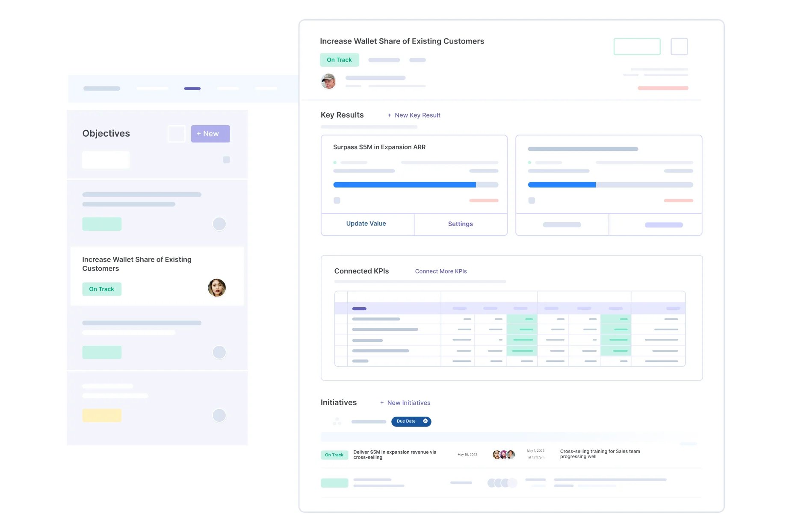Toggle the small square below the + New button

pos(227,160)
